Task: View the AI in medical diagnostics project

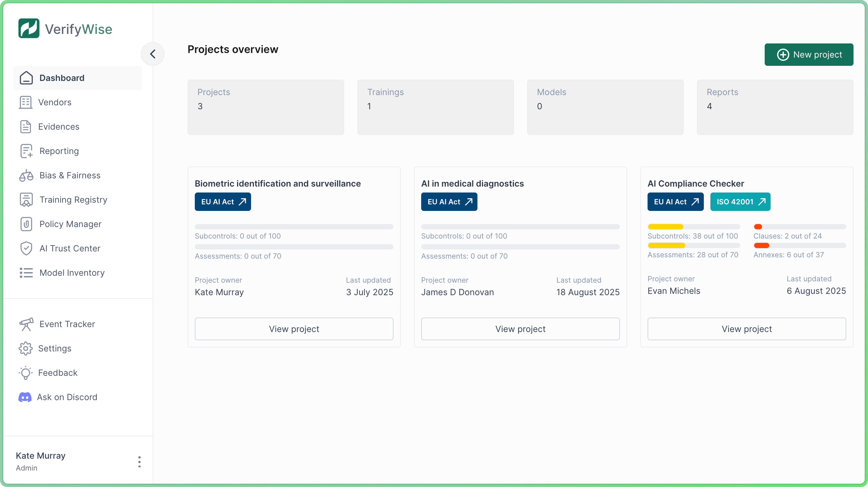Action: point(520,329)
